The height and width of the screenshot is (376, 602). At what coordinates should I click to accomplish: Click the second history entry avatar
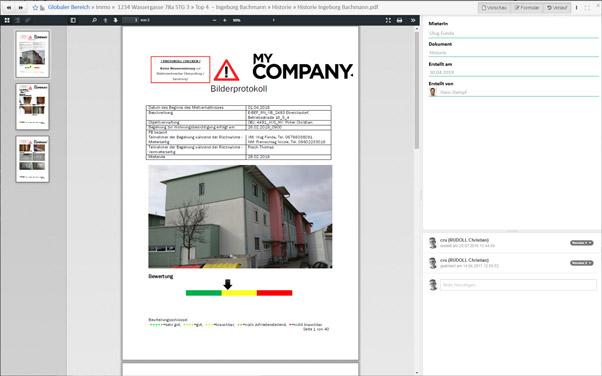click(x=433, y=263)
